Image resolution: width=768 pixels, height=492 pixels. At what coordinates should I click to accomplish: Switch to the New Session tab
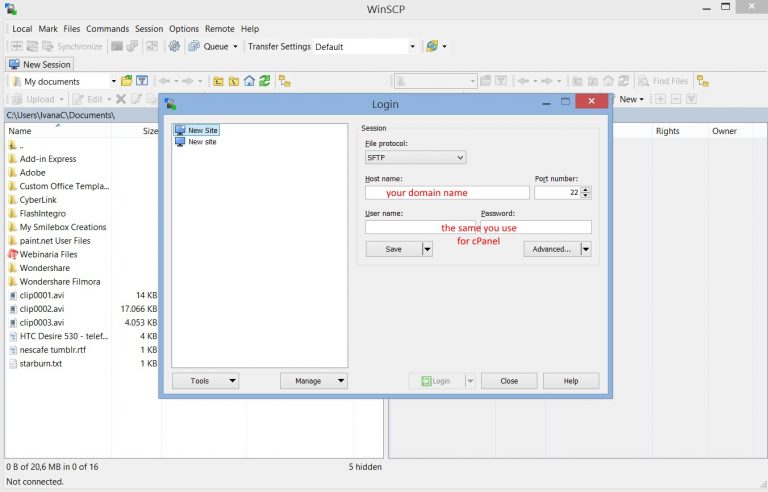40,64
